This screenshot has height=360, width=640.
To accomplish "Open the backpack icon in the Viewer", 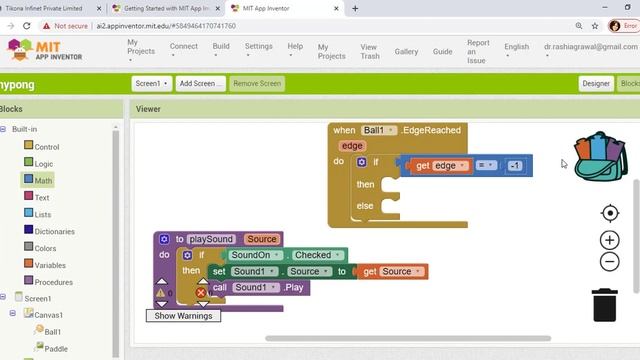I will (600, 156).
